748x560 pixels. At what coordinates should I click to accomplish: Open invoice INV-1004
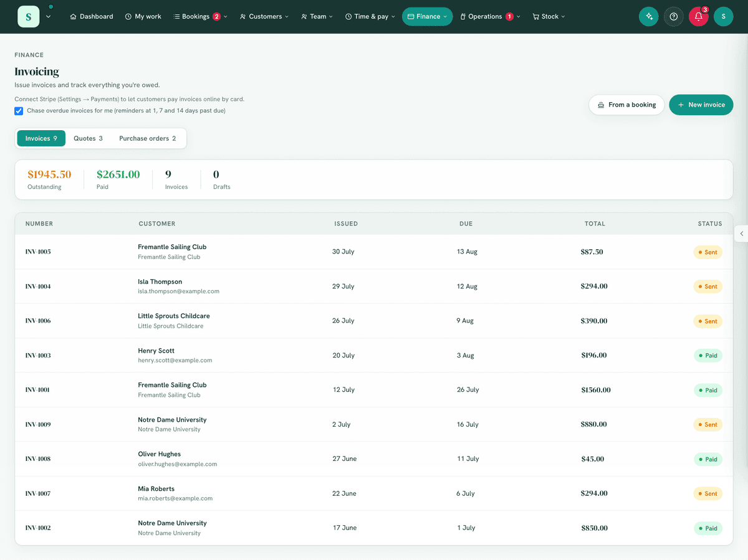(x=38, y=287)
